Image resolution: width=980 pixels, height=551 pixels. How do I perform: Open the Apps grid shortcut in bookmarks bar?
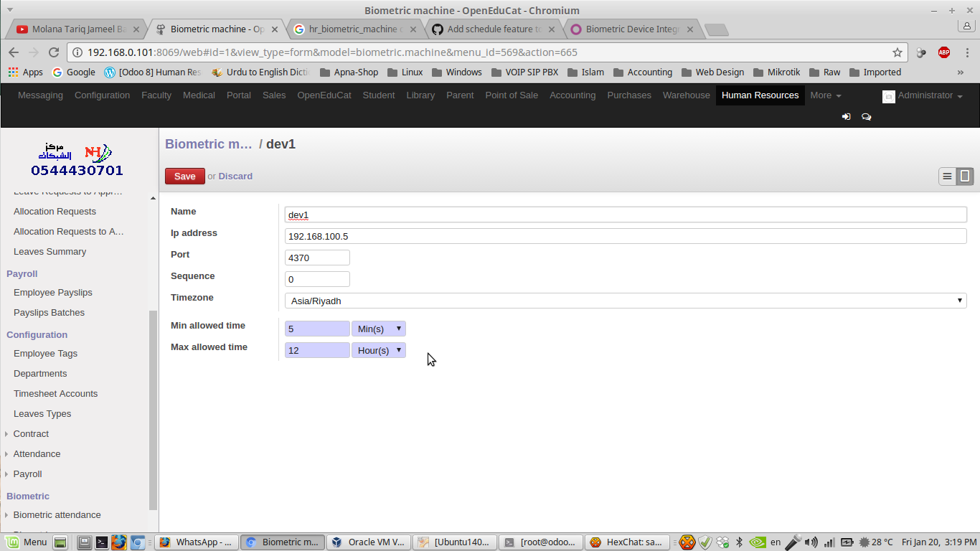coord(25,72)
